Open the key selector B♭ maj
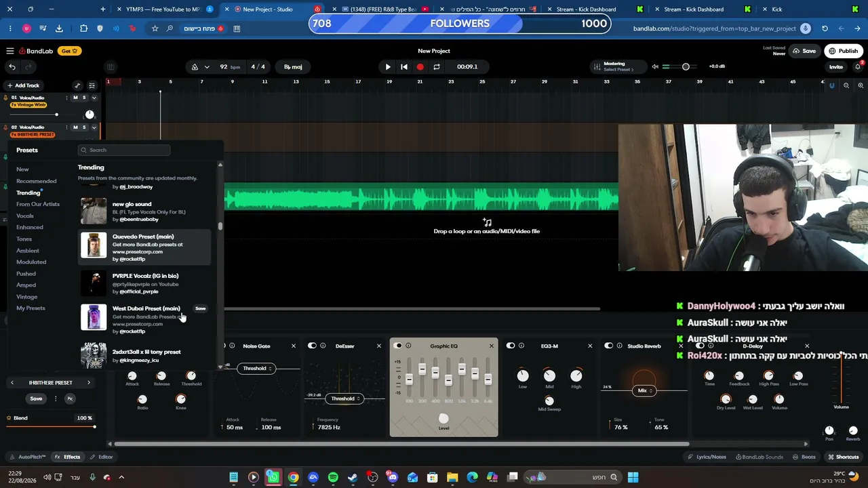The width and height of the screenshot is (868, 488). pos(294,66)
